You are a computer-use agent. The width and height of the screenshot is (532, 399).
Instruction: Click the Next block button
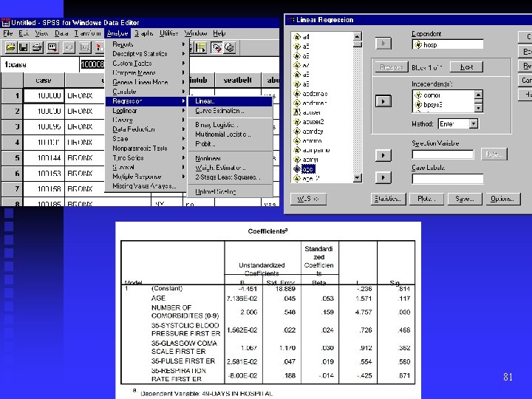(467, 67)
